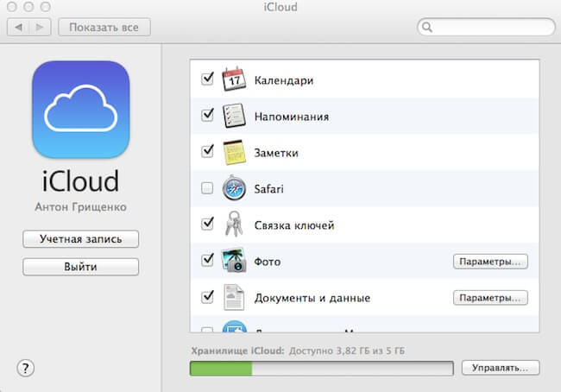Focus the search input field
The image size is (561, 392).
tap(486, 28)
